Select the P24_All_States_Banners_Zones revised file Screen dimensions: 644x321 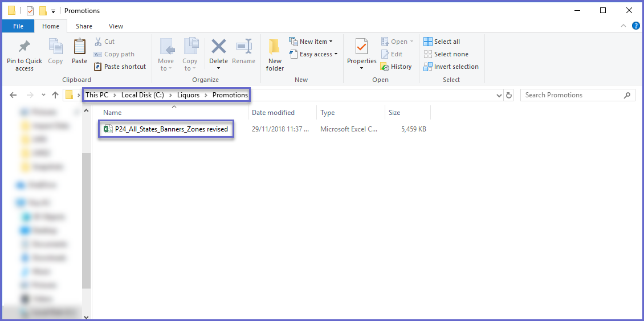[x=171, y=129]
